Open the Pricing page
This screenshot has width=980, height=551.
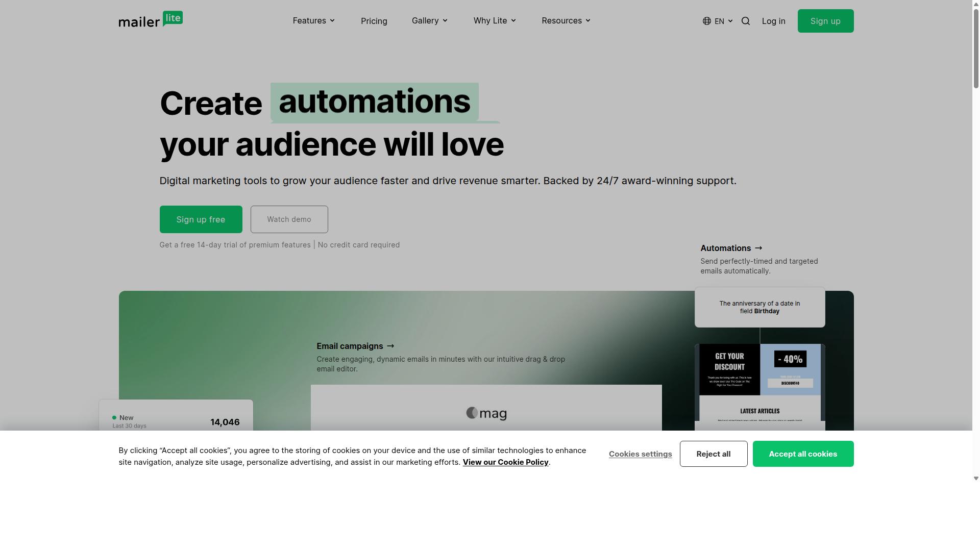374,21
